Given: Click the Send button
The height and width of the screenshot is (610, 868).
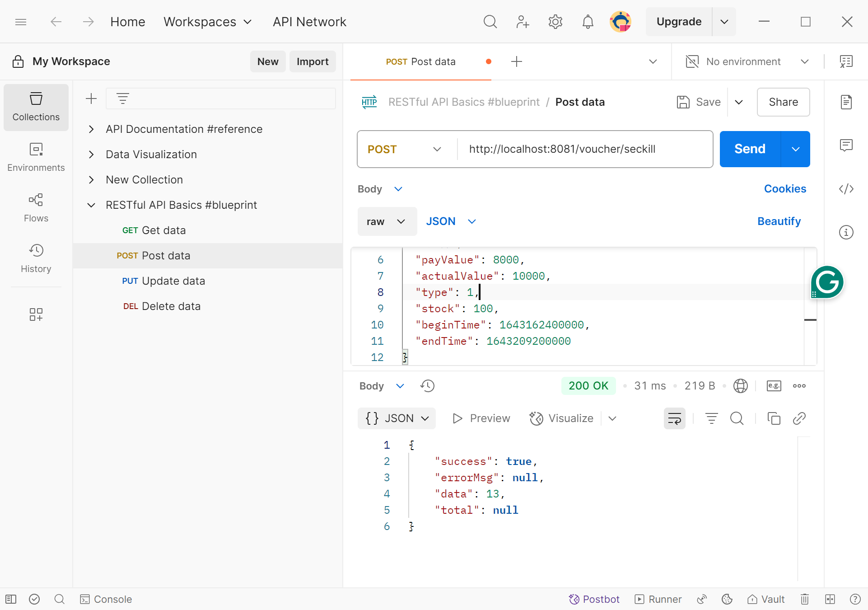Looking at the screenshot, I should pyautogui.click(x=750, y=149).
